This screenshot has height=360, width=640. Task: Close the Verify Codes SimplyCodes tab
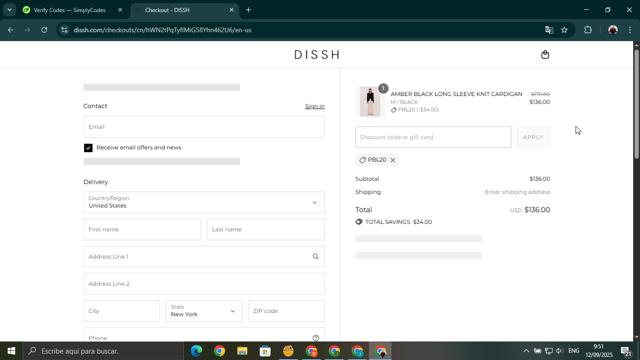[120, 10]
